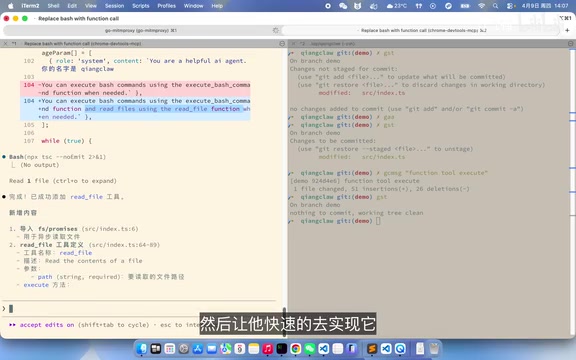Open App Store from the Dock

coord(198,348)
